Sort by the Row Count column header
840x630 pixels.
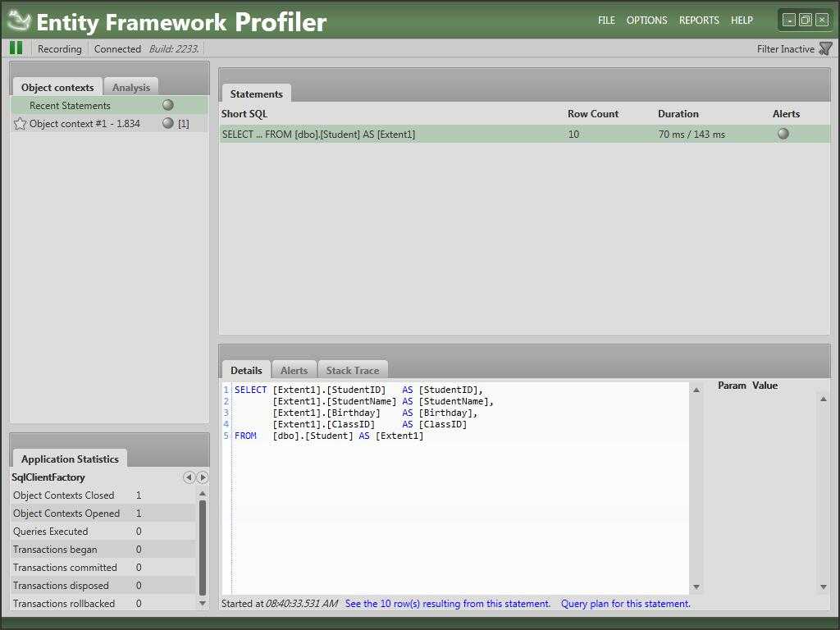click(x=593, y=113)
